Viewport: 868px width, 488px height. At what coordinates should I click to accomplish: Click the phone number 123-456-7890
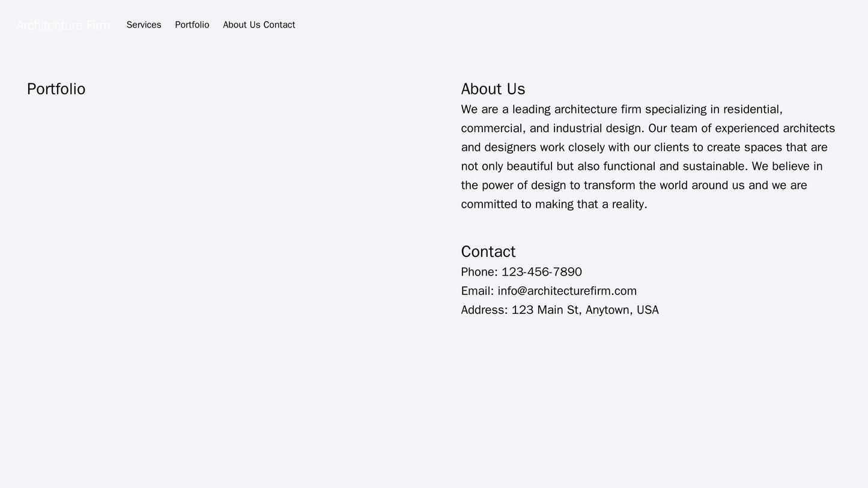541,272
